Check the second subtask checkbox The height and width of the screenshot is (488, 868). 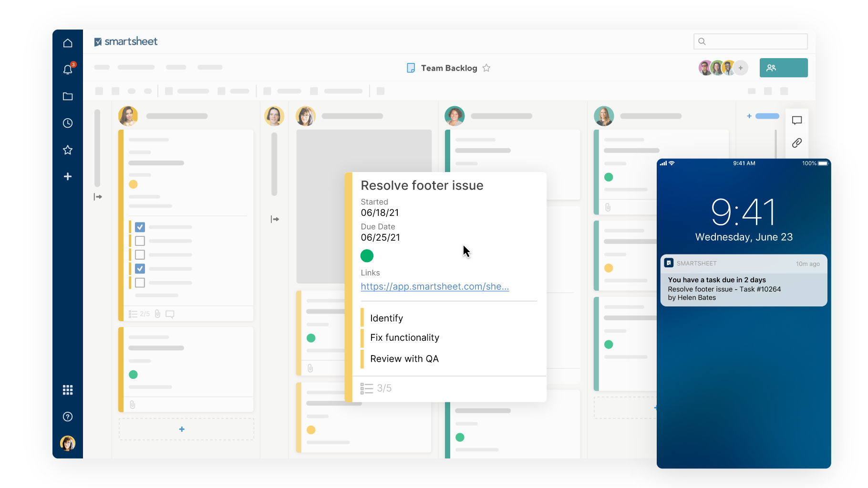point(140,241)
